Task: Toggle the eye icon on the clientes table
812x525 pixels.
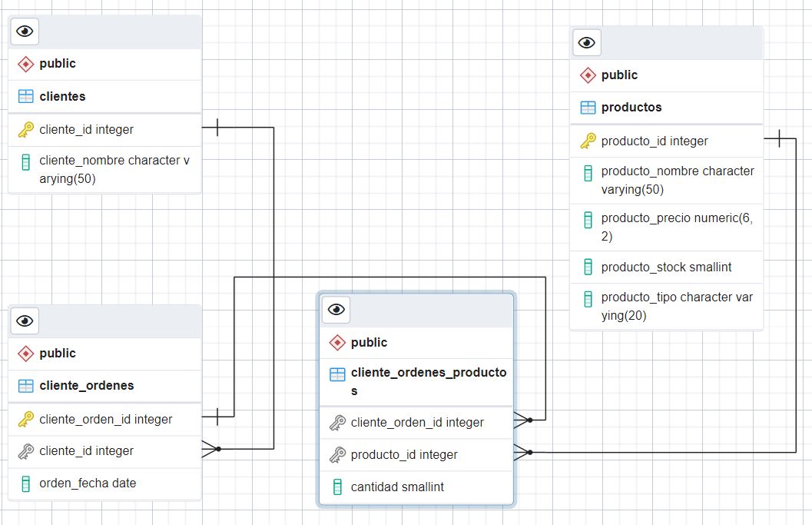Action: point(24,31)
